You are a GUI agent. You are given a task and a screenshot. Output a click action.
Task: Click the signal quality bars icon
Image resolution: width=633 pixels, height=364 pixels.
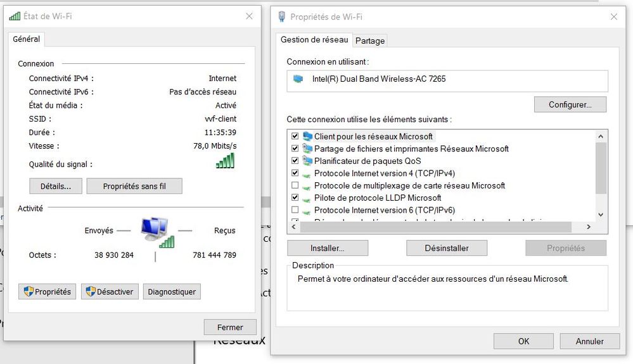tap(226, 160)
